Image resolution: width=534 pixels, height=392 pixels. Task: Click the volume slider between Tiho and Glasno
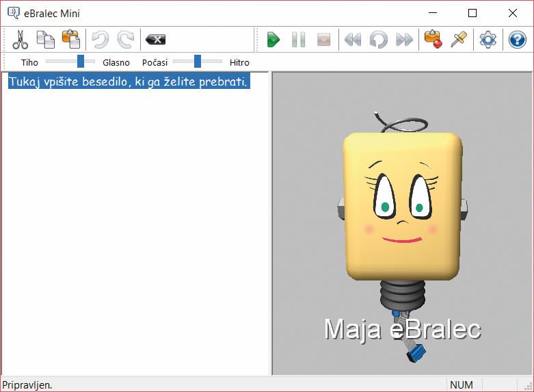click(x=70, y=62)
